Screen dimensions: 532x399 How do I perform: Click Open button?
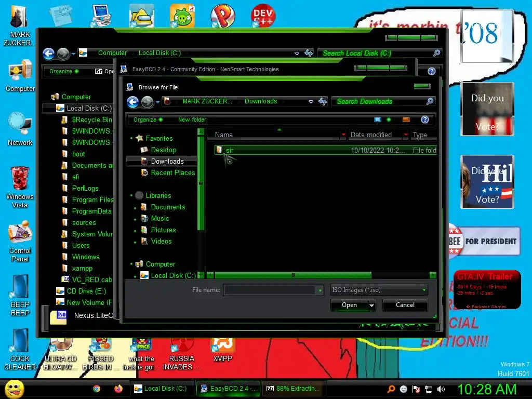click(x=349, y=305)
